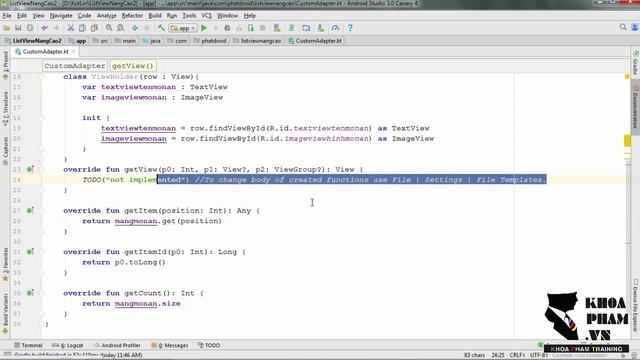Click the Help question mark icon

350,28
